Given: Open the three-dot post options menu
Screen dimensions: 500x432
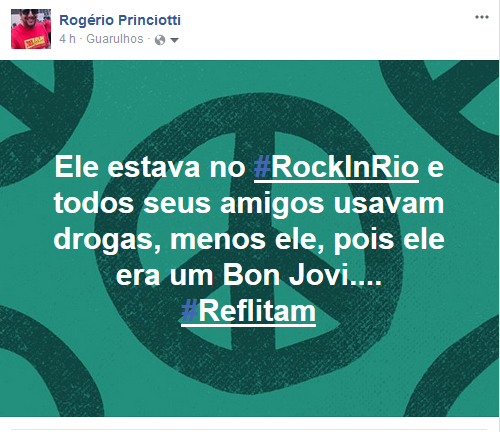Looking at the screenshot, I should (482, 17).
